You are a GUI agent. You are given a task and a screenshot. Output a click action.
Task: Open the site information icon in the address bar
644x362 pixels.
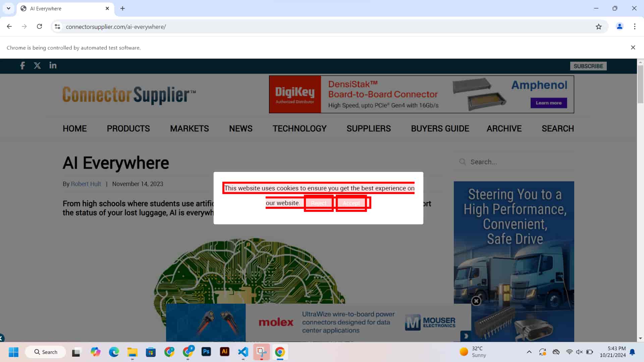click(57, 27)
